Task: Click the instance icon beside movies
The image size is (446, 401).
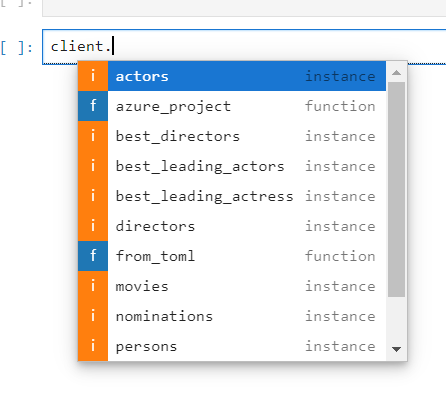Action: (93, 286)
